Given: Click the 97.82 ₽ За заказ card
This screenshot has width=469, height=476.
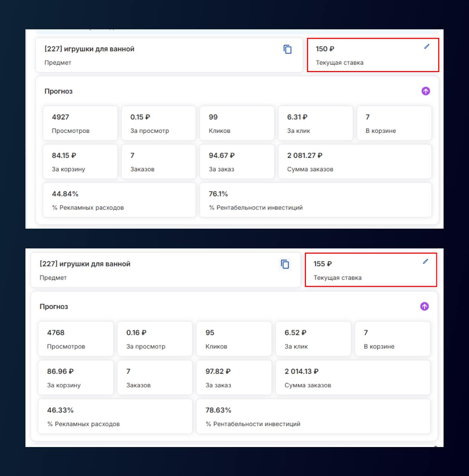Looking at the screenshot, I should pyautogui.click(x=234, y=378).
